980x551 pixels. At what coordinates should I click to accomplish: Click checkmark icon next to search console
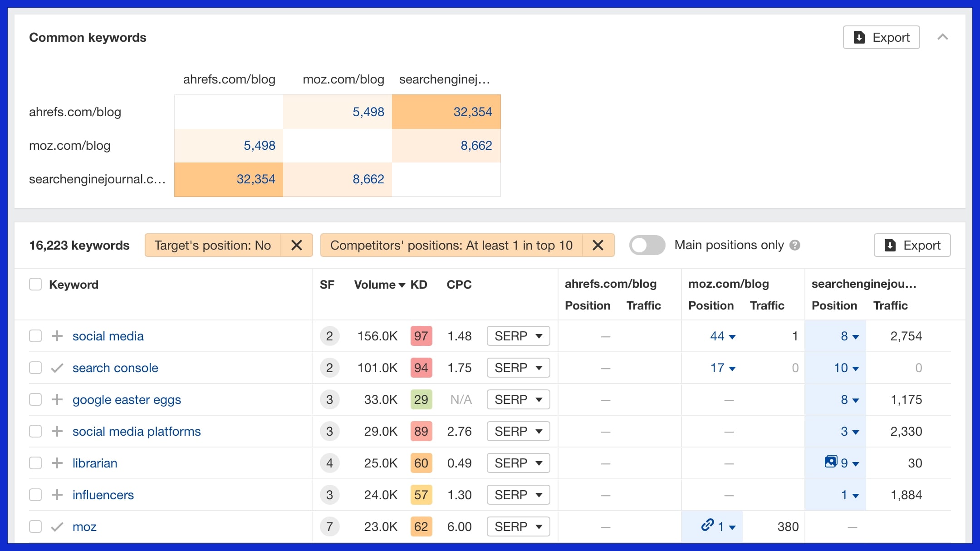[57, 368]
